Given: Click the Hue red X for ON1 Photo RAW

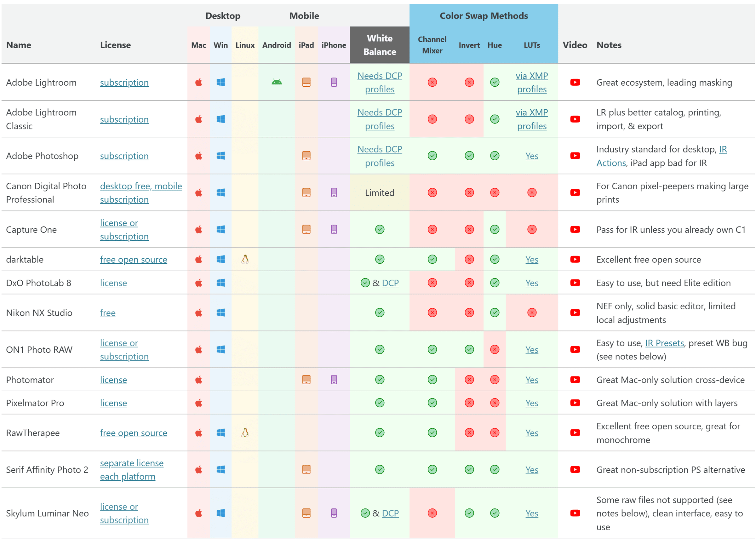Looking at the screenshot, I should (x=495, y=349).
